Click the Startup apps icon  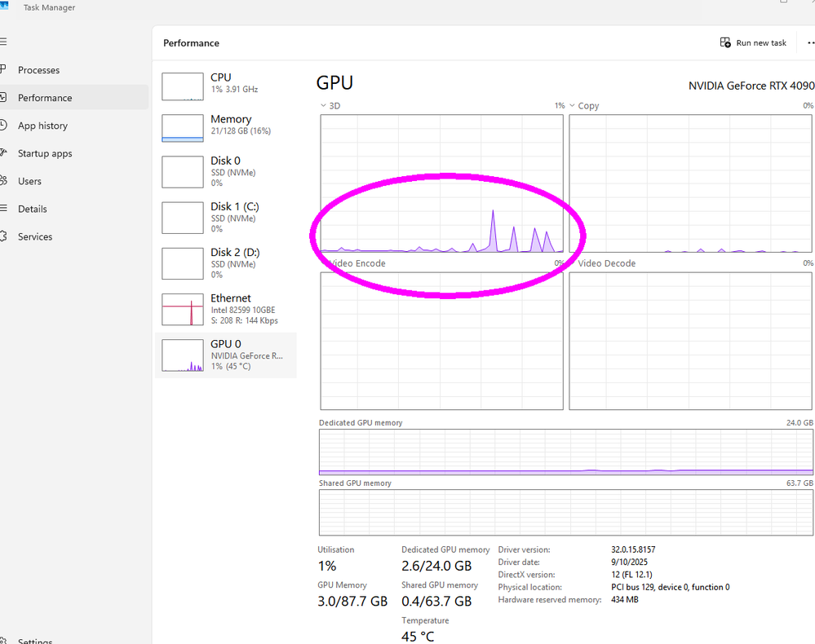click(x=3, y=152)
